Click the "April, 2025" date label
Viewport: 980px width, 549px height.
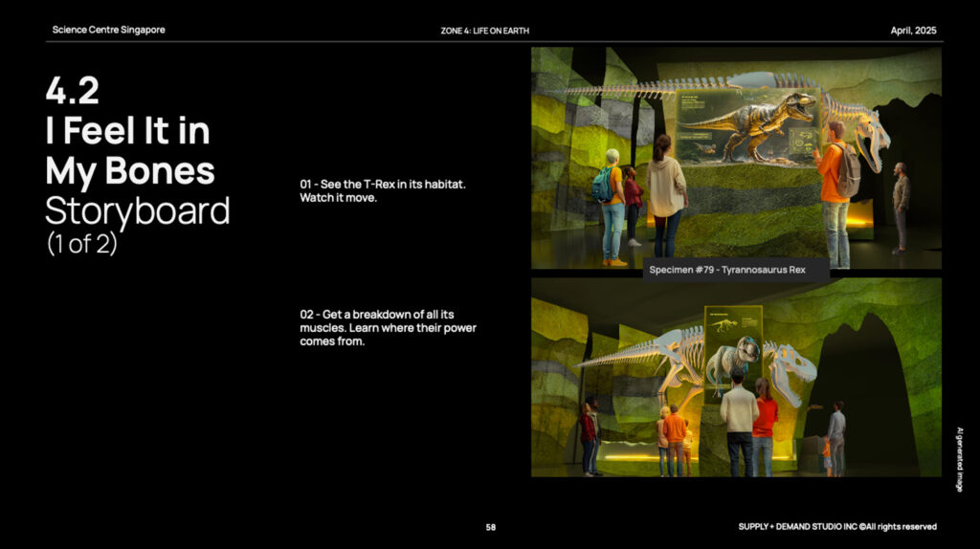tap(913, 31)
